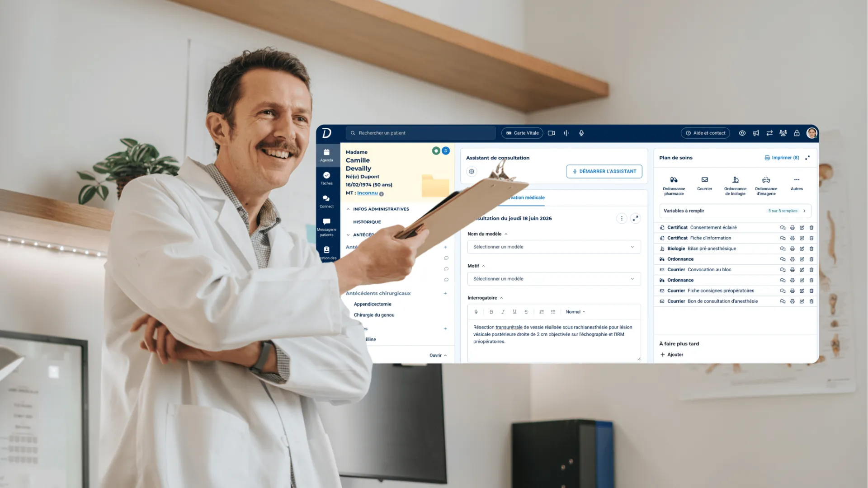The height and width of the screenshot is (488, 868).
Task: Click the video camera icon in top bar
Action: point(551,133)
